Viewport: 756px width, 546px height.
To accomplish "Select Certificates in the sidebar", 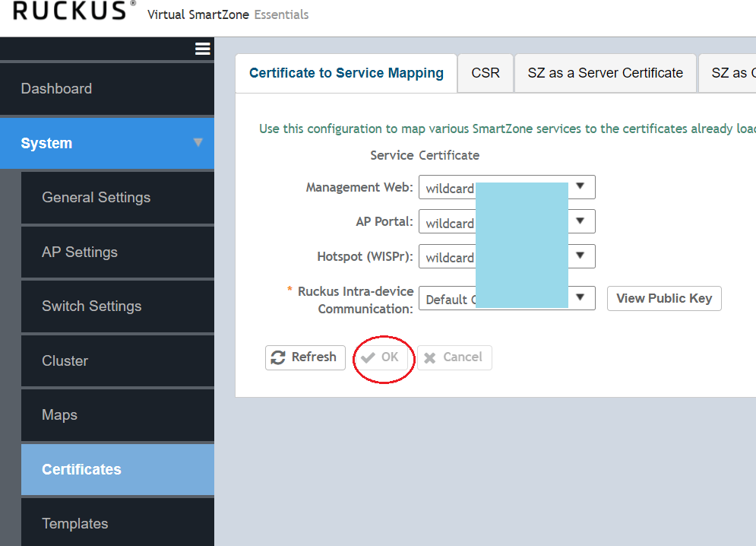I will point(81,470).
